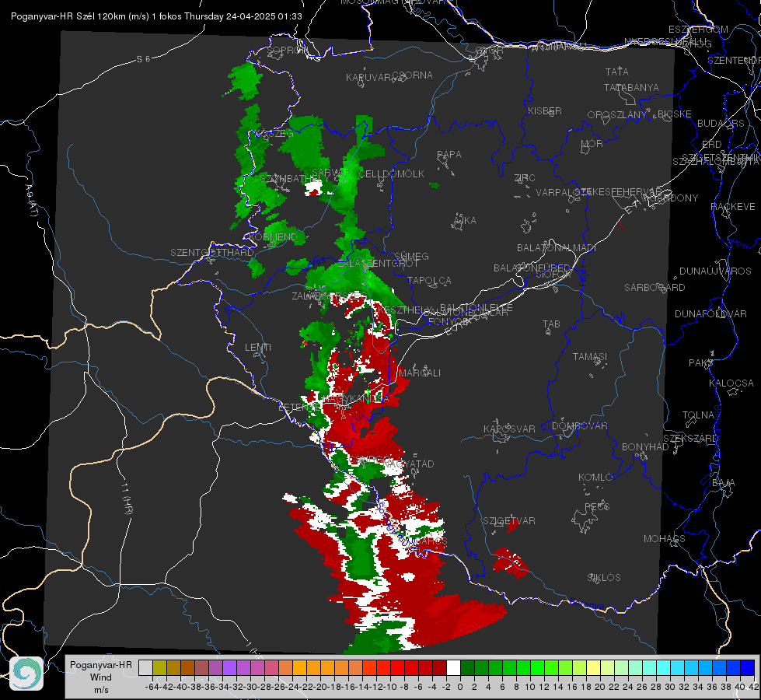Click the BALATONALMADI label
Image resolution: width=761 pixels, height=700 pixels.
click(557, 248)
